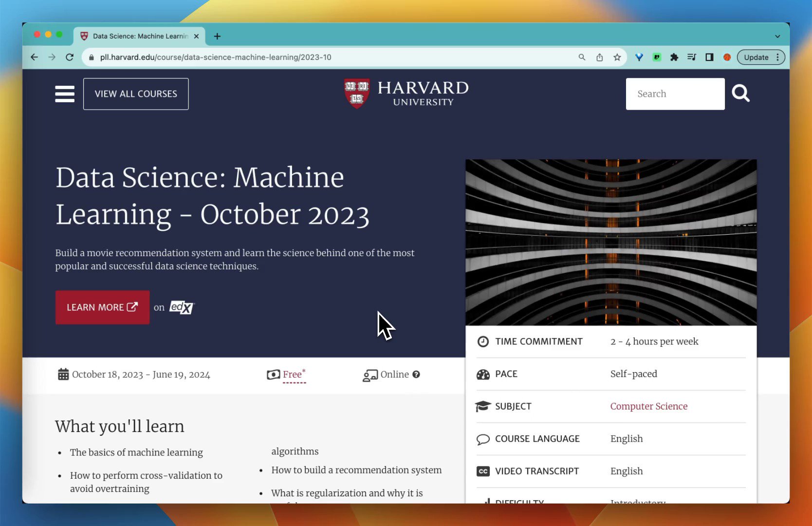Open the Free* pricing link
The height and width of the screenshot is (526, 812).
click(x=294, y=375)
